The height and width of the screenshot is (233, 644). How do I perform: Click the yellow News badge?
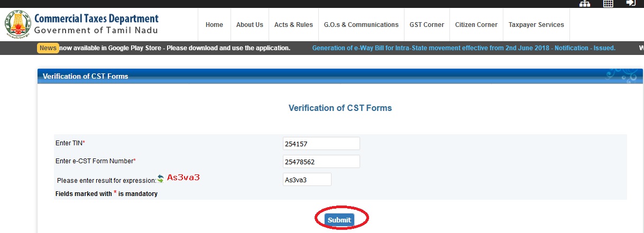48,48
